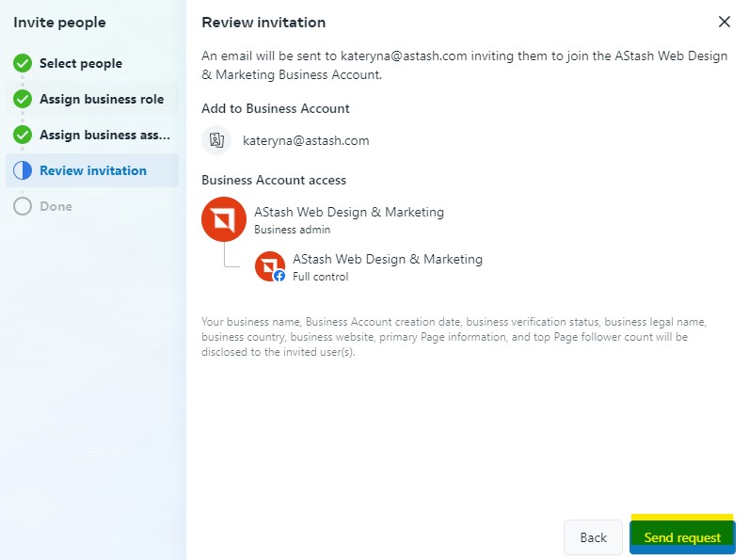Click the small AStash Facebook page logo

pyautogui.click(x=270, y=266)
